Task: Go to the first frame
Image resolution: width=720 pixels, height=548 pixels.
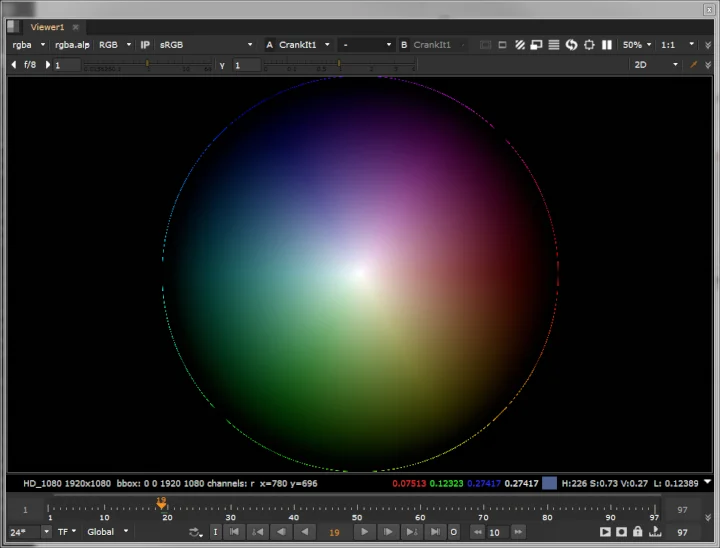Action: 234,532
